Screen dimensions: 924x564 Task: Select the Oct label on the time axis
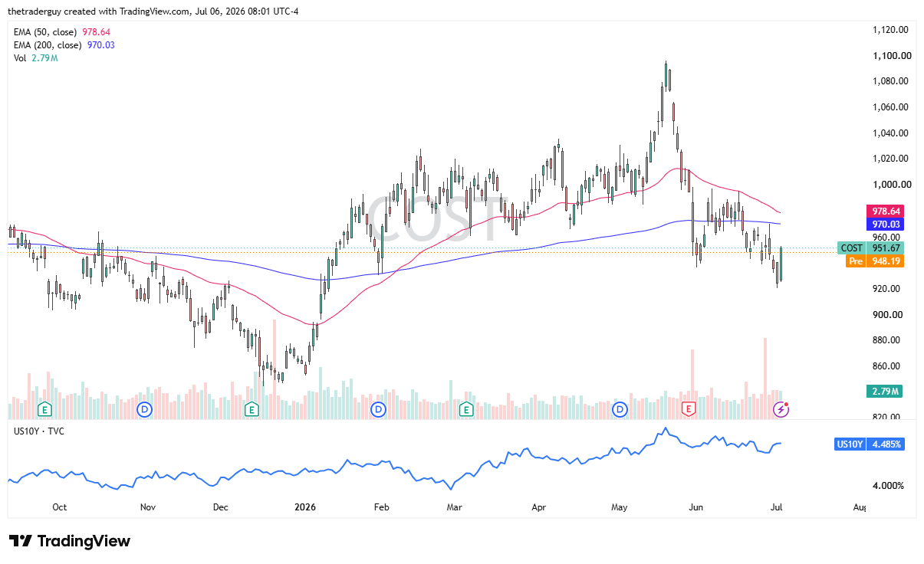(60, 507)
